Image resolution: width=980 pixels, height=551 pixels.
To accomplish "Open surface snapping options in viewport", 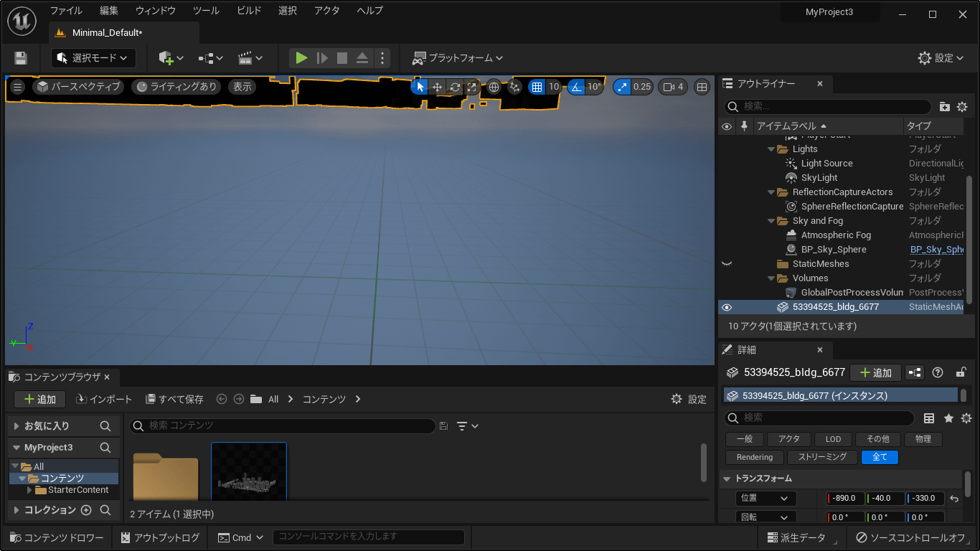I will [x=514, y=87].
